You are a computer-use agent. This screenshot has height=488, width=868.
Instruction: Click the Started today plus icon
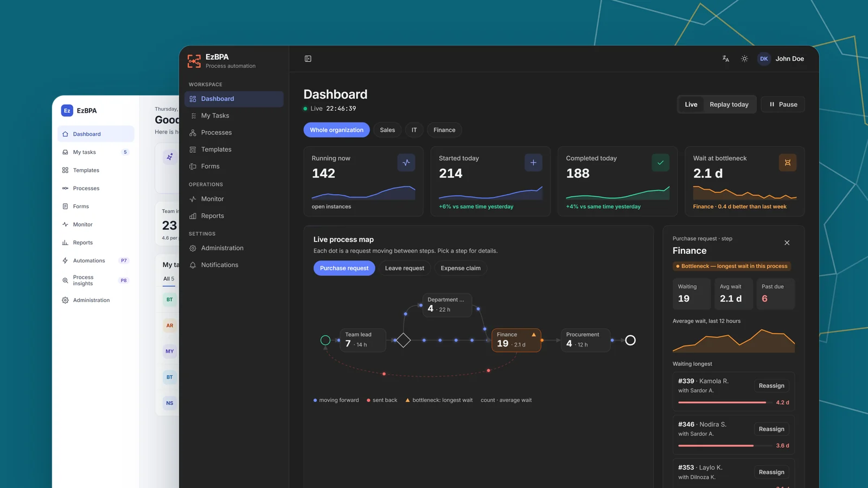(533, 163)
